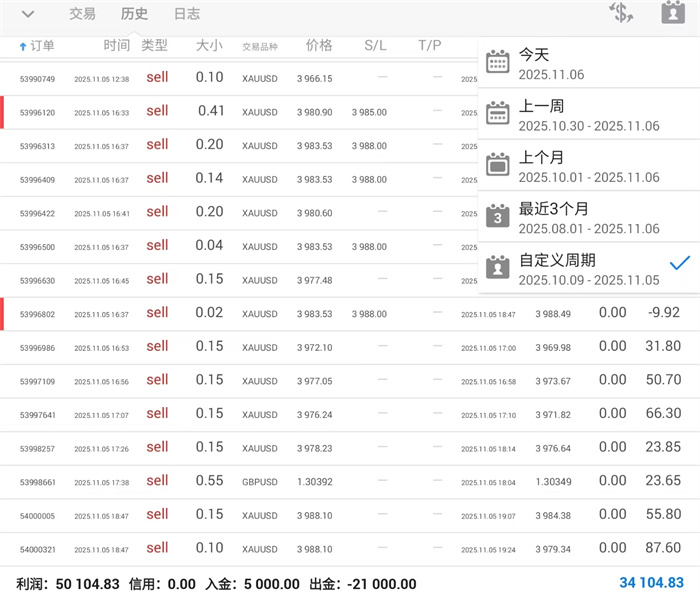
Task: Click the blue sort arrow beside 订单
Action: 23,46
